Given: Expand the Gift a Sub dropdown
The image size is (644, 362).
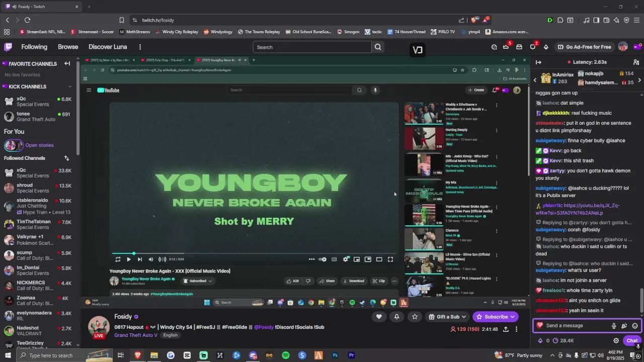Looking at the screenshot, I should tap(463, 317).
